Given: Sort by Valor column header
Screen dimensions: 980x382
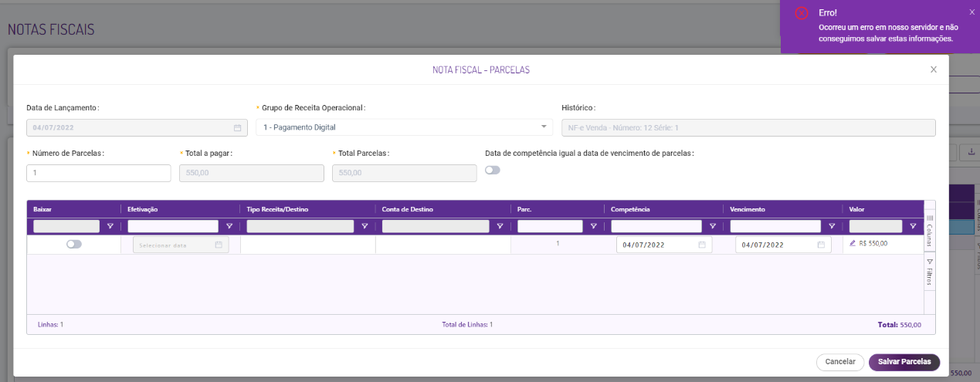Looking at the screenshot, I should [856, 209].
